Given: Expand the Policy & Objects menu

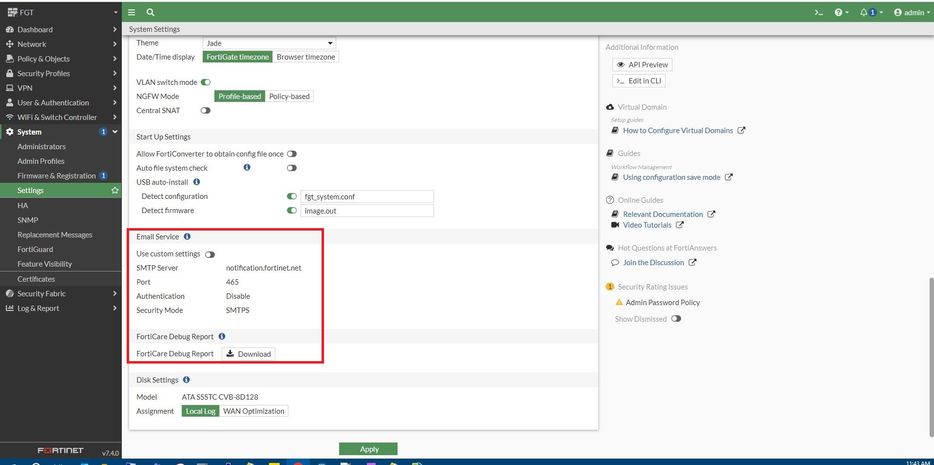Looking at the screenshot, I should click(x=61, y=59).
